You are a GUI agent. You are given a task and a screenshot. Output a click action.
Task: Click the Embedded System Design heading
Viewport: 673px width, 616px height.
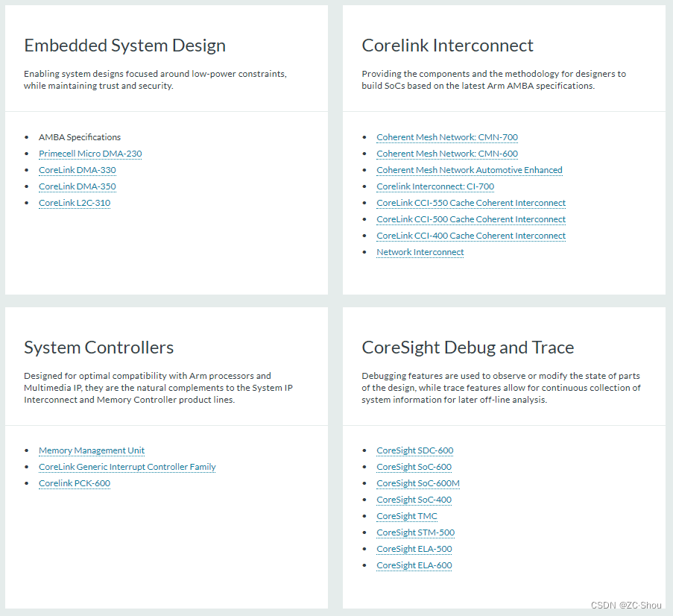coord(125,45)
